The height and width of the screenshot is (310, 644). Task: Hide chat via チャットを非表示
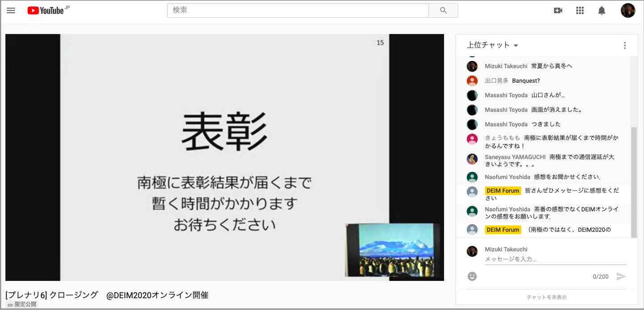pos(547,297)
